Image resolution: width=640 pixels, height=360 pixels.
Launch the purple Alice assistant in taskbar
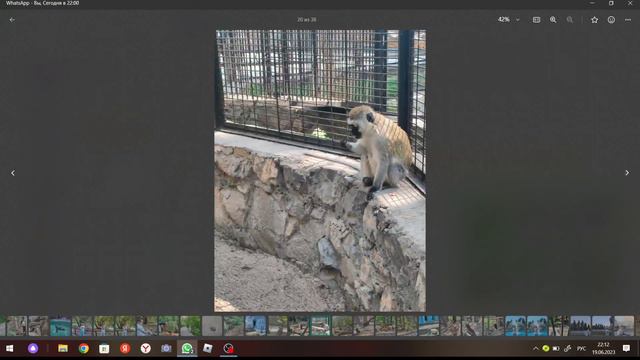[x=33, y=349]
